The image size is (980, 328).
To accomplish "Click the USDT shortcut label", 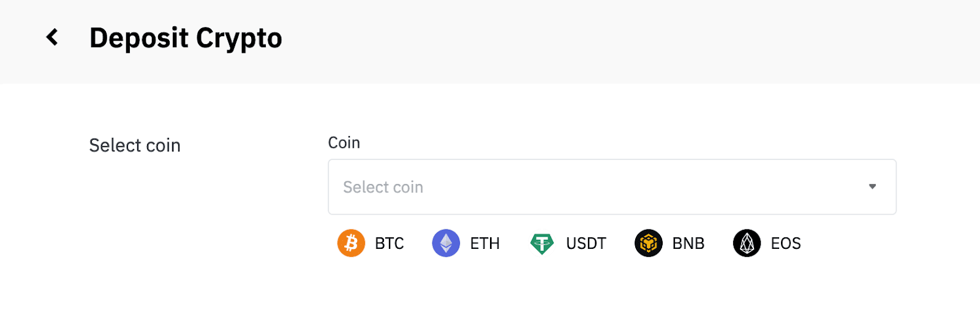I will (586, 243).
